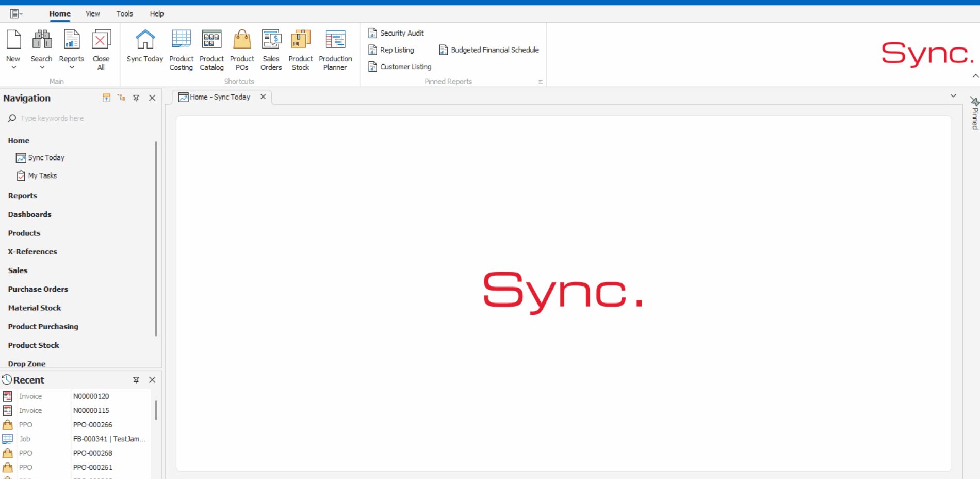Open the Customer Listing pinned report
The height and width of the screenshot is (479, 980).
[400, 67]
